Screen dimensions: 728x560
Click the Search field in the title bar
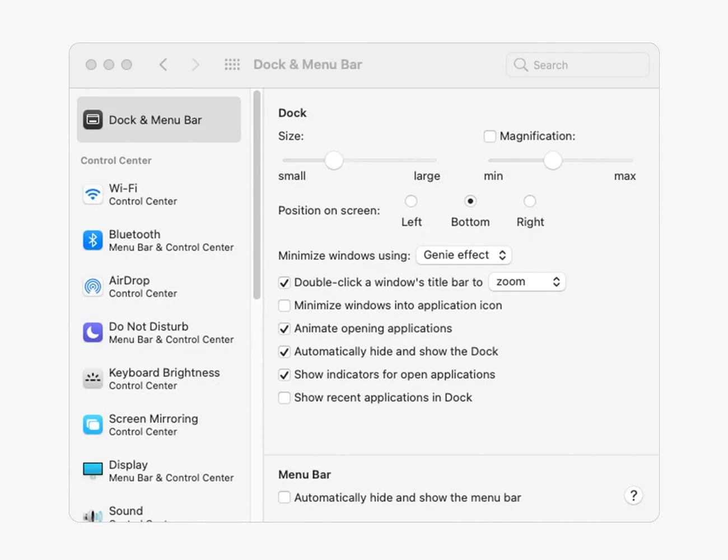577,64
